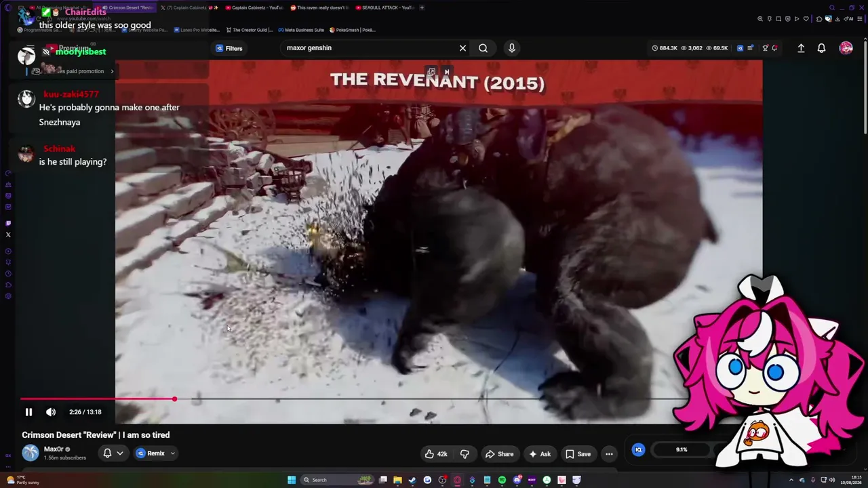
Task: Dislike the video
Action: click(465, 454)
